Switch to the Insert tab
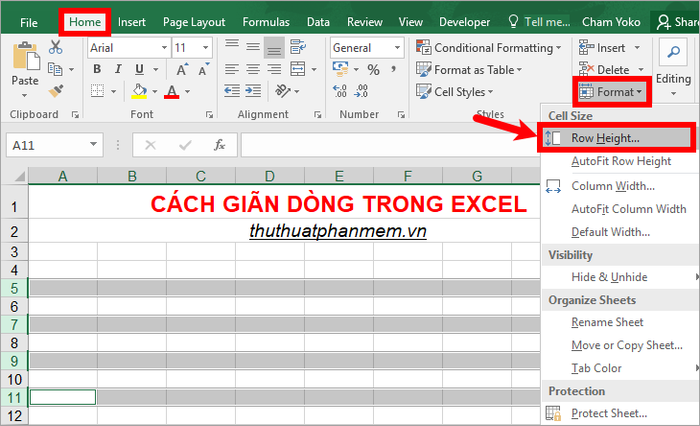Viewport: 700px width, 426px height. coord(132,22)
